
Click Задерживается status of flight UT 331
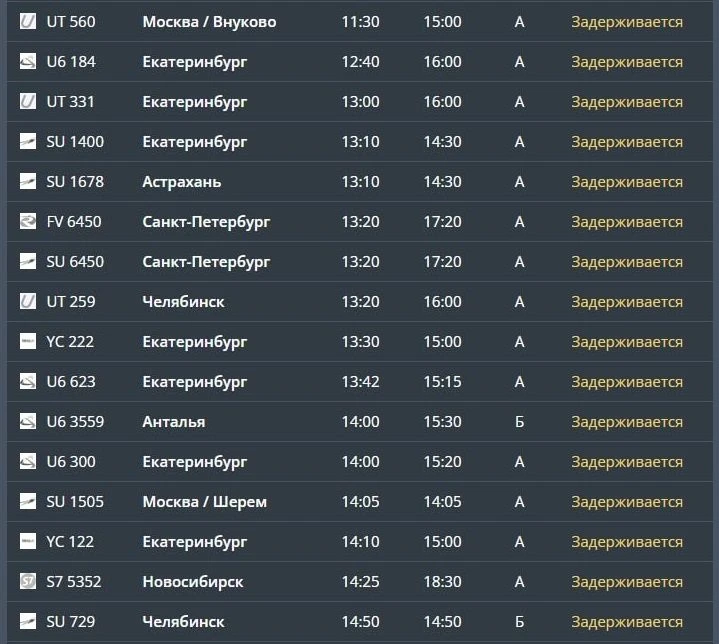tap(627, 102)
